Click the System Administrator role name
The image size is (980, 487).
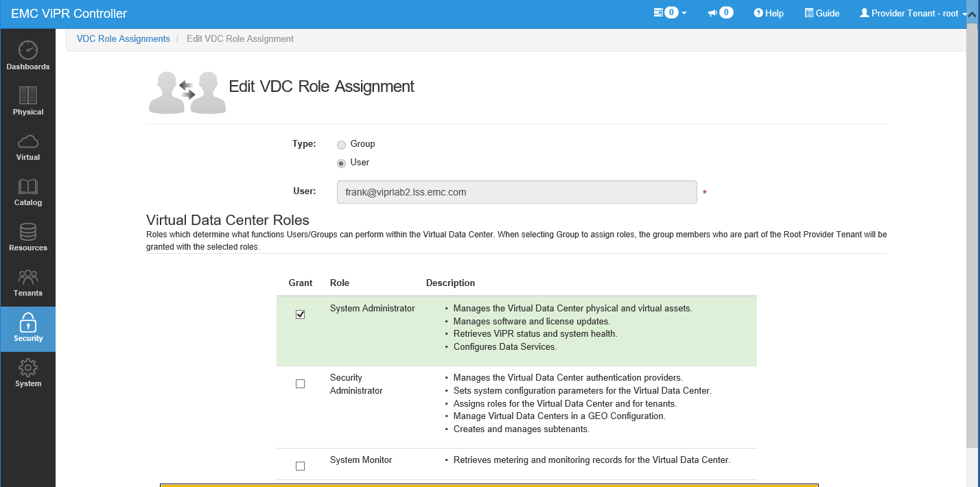(x=373, y=309)
